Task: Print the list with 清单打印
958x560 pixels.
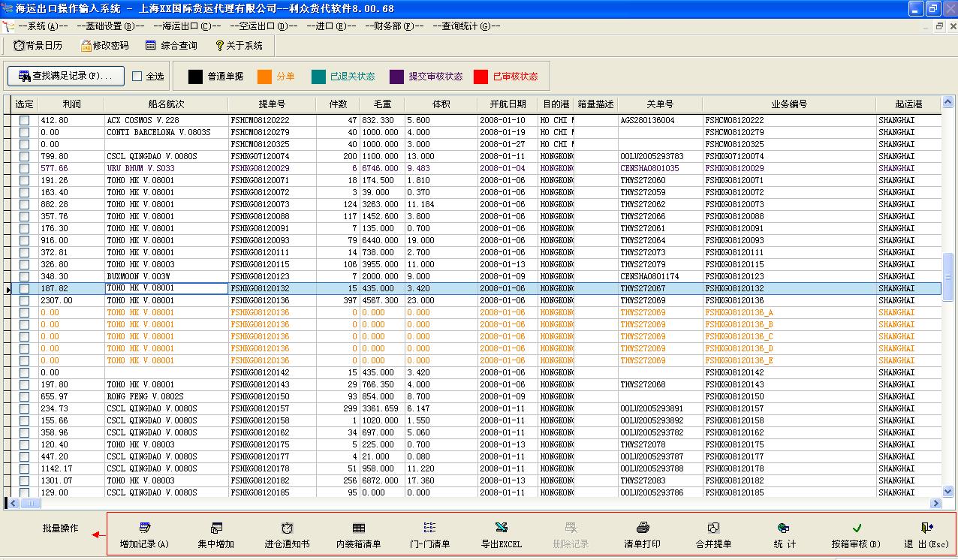Action: point(643,535)
